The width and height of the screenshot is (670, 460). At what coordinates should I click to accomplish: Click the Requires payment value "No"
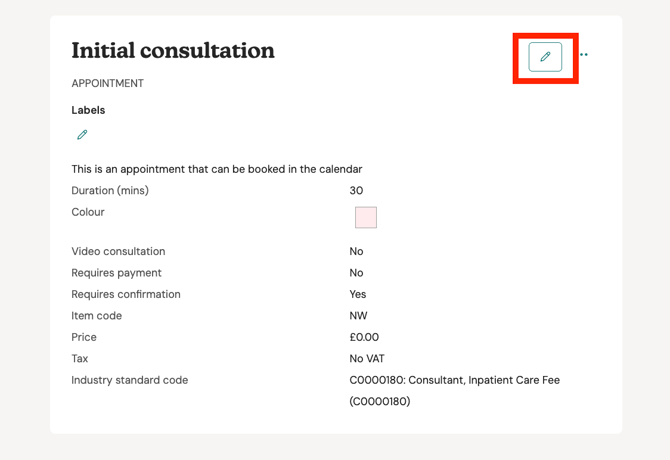click(x=356, y=273)
